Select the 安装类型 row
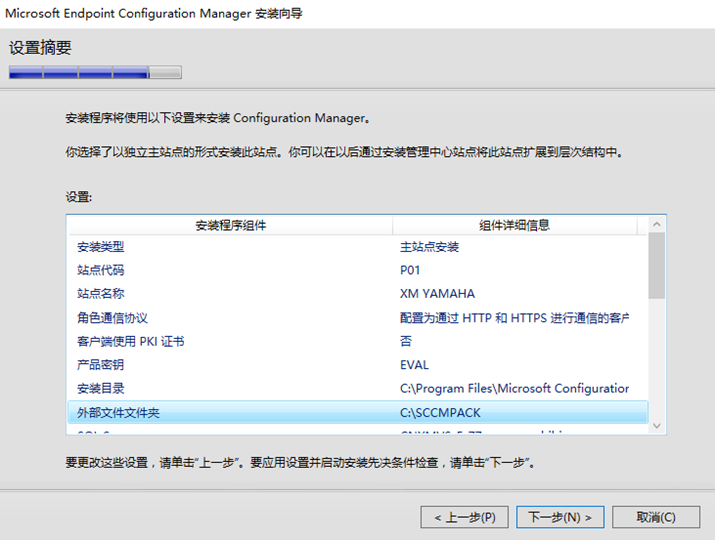 pyautogui.click(x=358, y=247)
